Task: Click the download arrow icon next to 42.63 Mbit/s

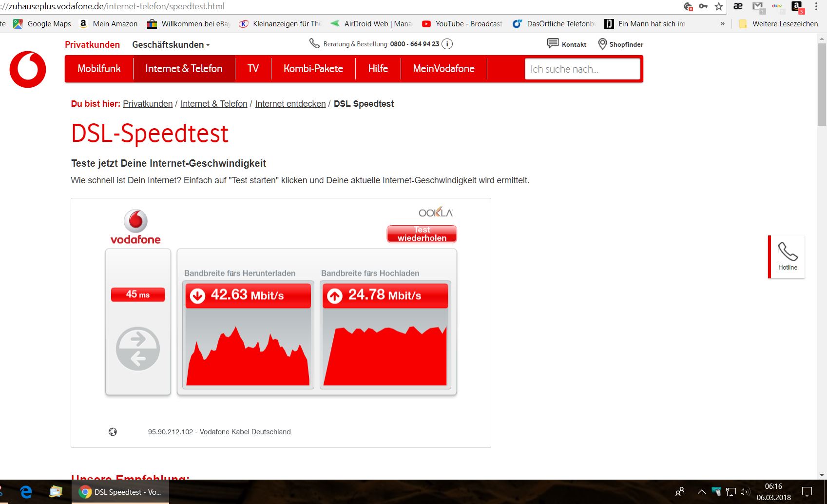Action: 197,295
